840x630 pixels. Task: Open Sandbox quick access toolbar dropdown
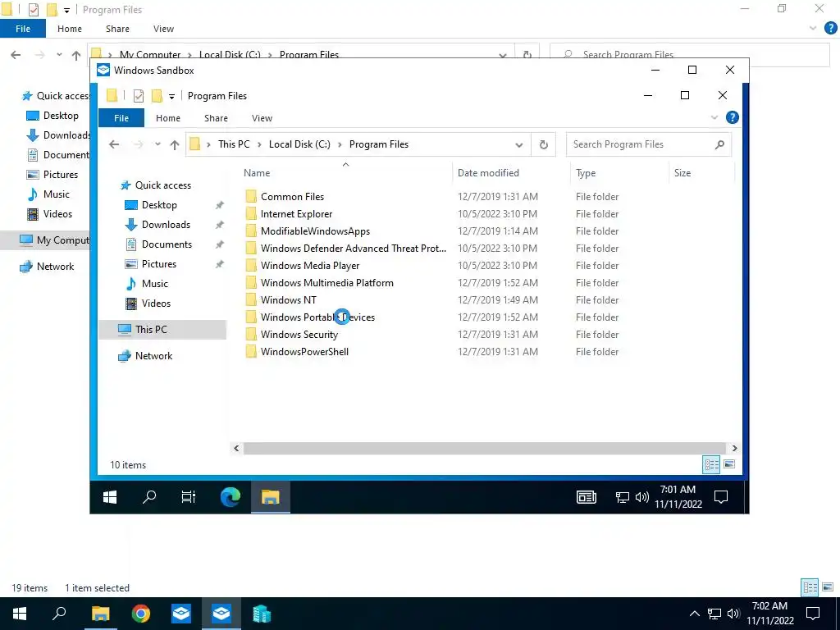tap(172, 97)
